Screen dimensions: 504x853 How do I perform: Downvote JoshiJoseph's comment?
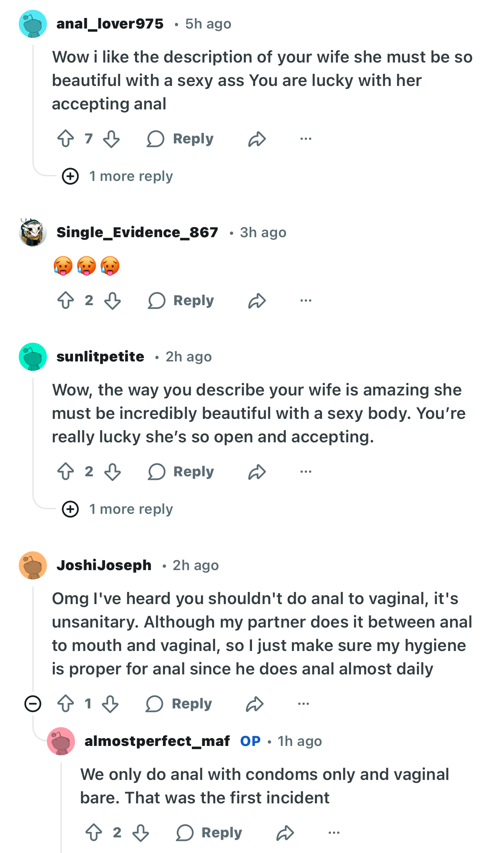click(110, 704)
